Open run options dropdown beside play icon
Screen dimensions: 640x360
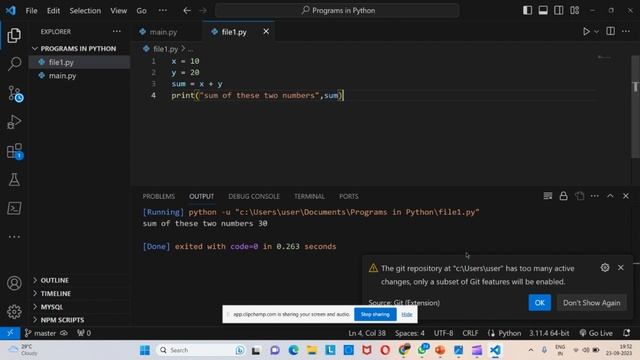(596, 31)
